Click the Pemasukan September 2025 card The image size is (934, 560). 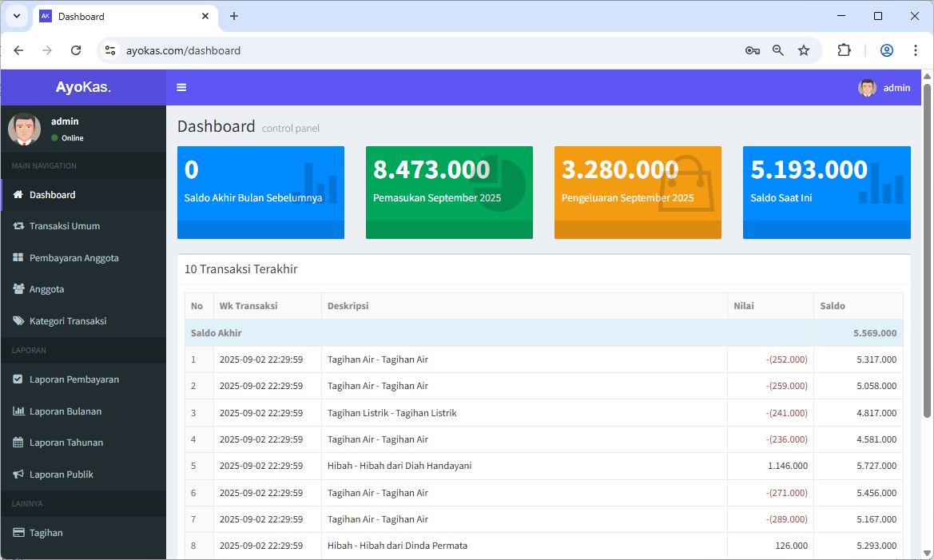point(449,192)
